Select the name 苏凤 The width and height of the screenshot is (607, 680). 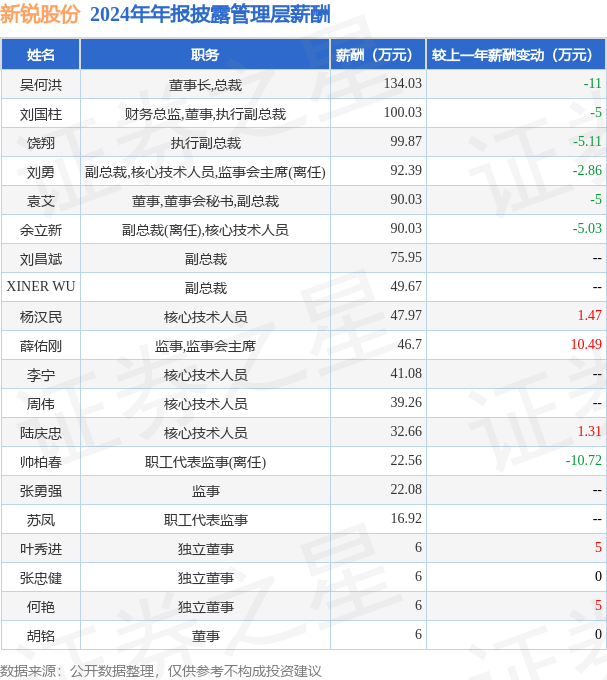(41, 520)
